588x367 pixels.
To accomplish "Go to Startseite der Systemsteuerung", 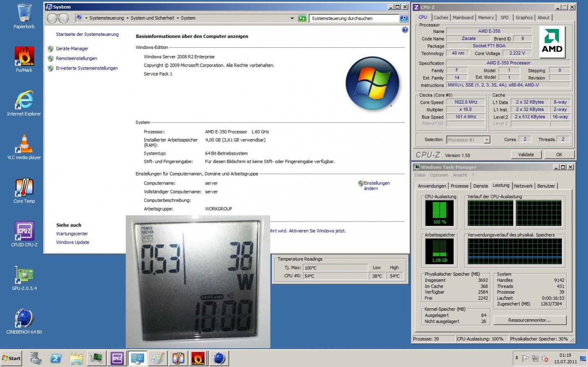I will coord(87,34).
